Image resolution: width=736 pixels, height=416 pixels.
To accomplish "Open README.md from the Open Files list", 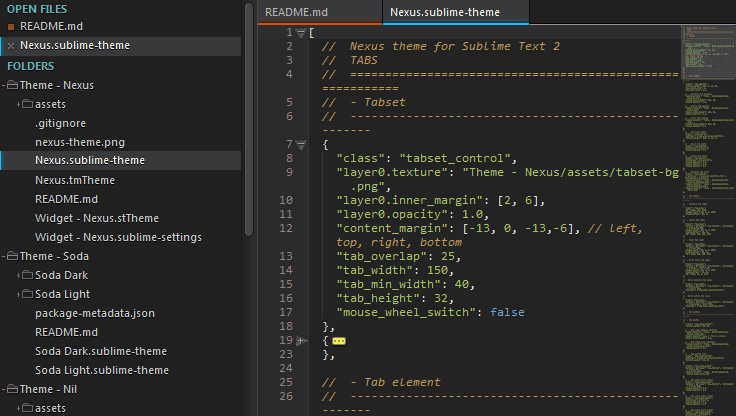I will click(51, 26).
